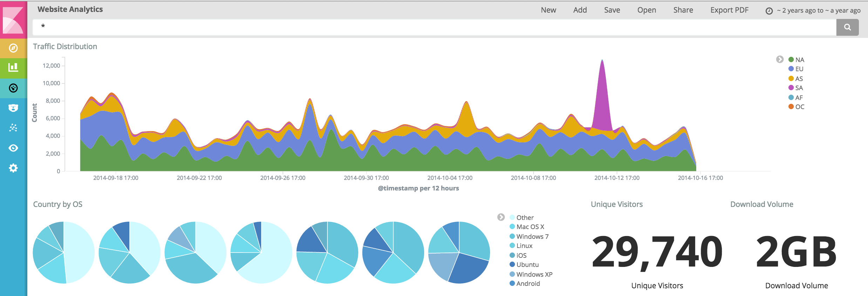The height and width of the screenshot is (296, 868).
Task: Open the Monitoring eye icon
Action: click(x=13, y=148)
